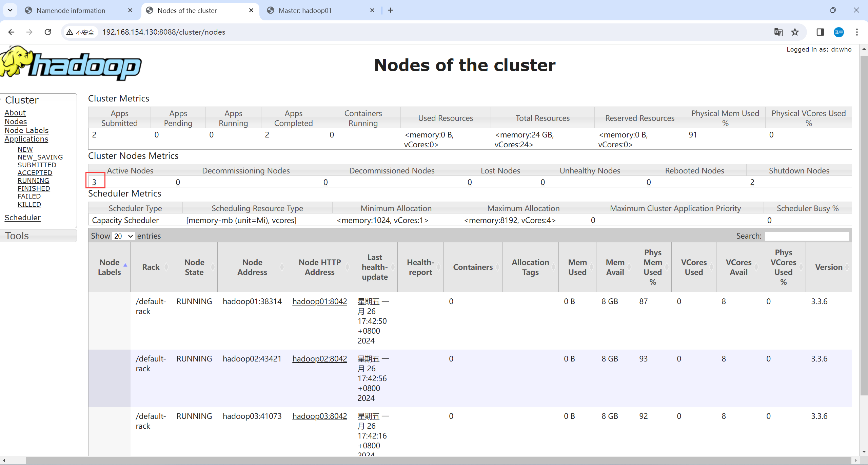Filter applications by RUNNING state
Image resolution: width=868 pixels, height=465 pixels.
[x=34, y=181]
